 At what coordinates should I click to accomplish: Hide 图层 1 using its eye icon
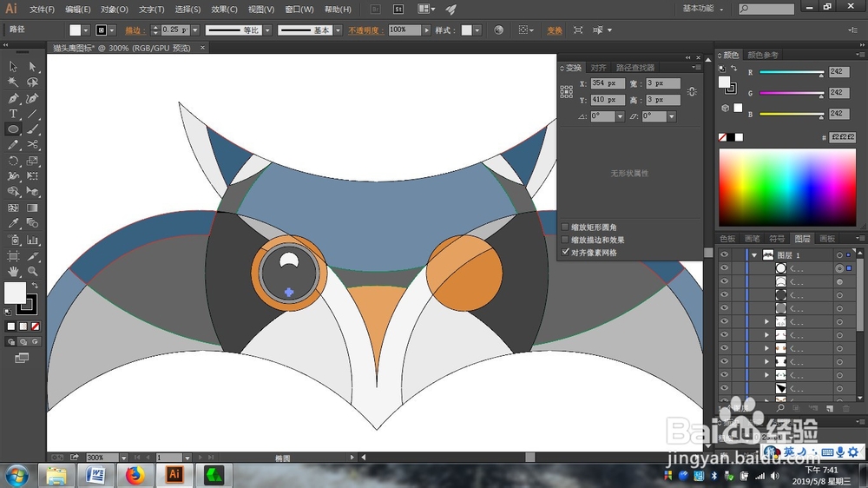tap(724, 254)
